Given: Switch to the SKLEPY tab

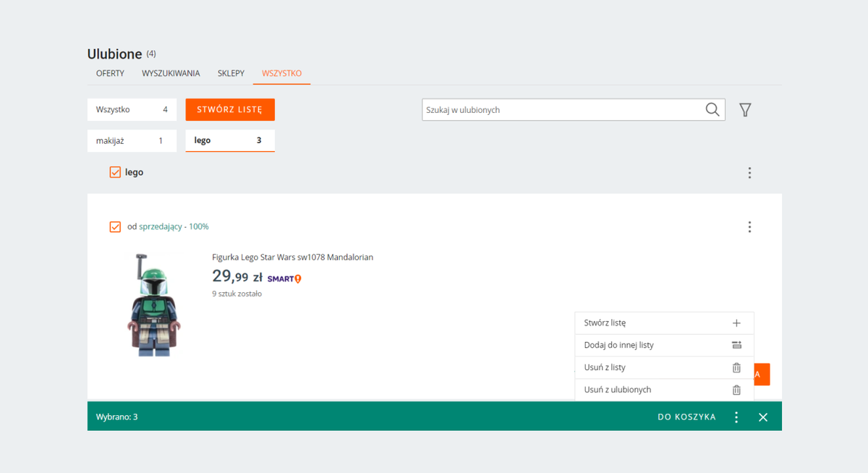Looking at the screenshot, I should tap(231, 74).
